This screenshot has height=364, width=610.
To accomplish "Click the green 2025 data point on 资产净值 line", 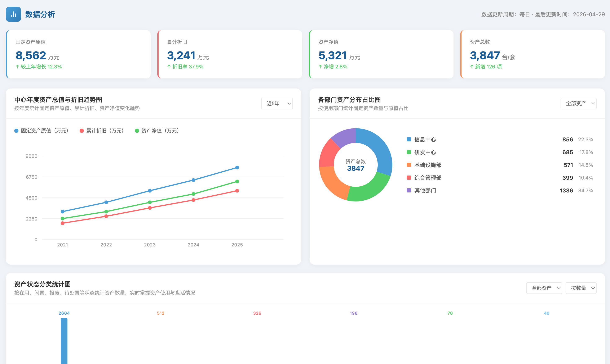I will click(237, 182).
